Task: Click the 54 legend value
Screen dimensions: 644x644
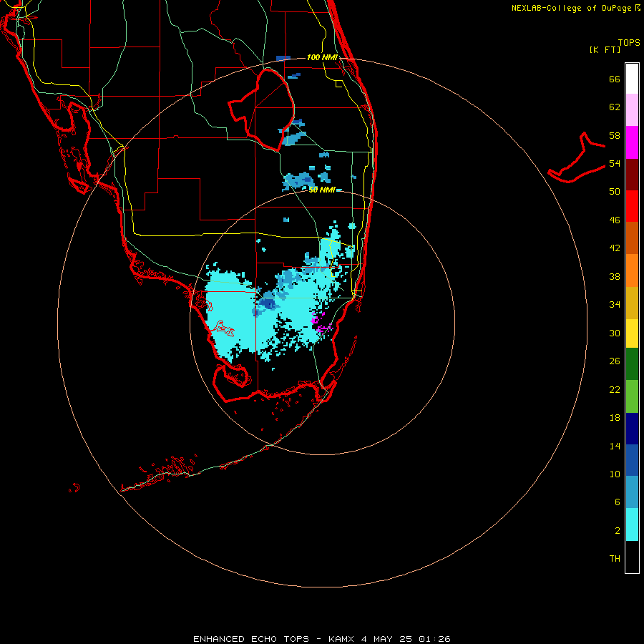Action: 615,163
